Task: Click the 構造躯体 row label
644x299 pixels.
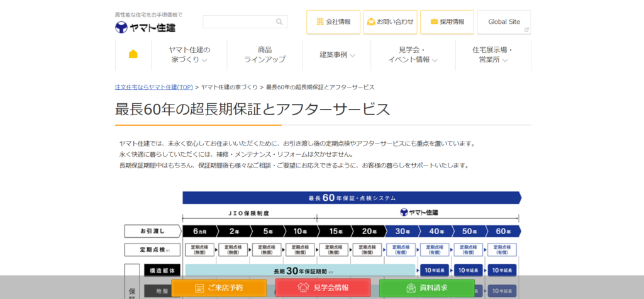Action: click(x=162, y=270)
